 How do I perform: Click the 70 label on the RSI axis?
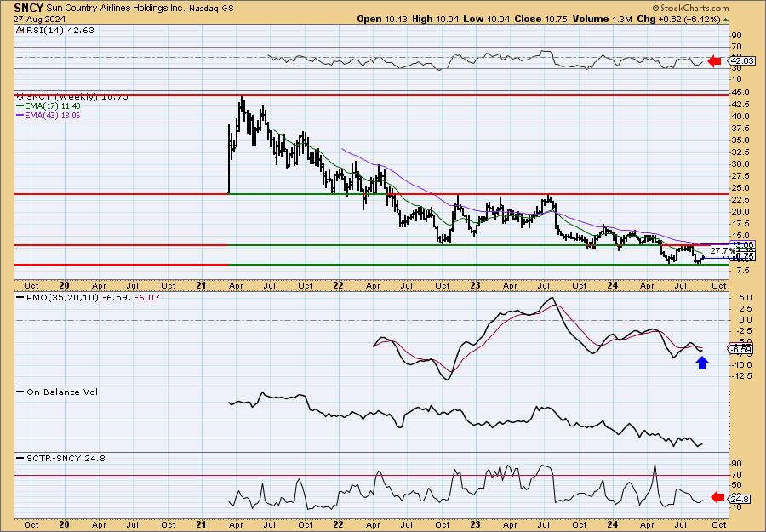click(736, 48)
